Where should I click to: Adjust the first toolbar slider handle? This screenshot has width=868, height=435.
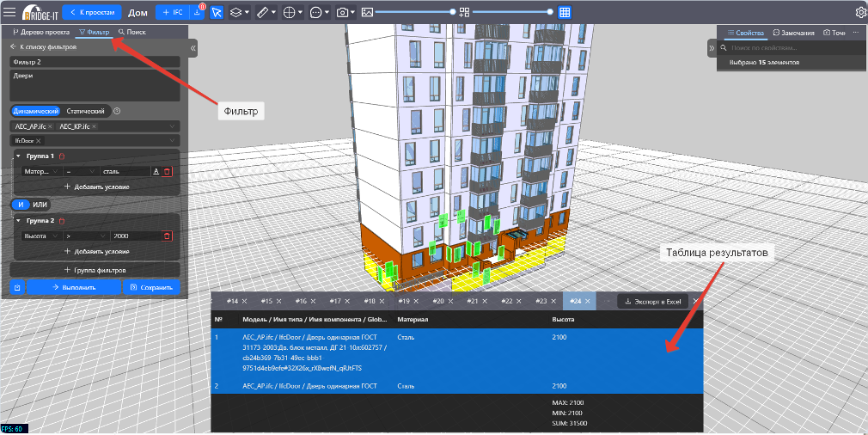coord(453,12)
